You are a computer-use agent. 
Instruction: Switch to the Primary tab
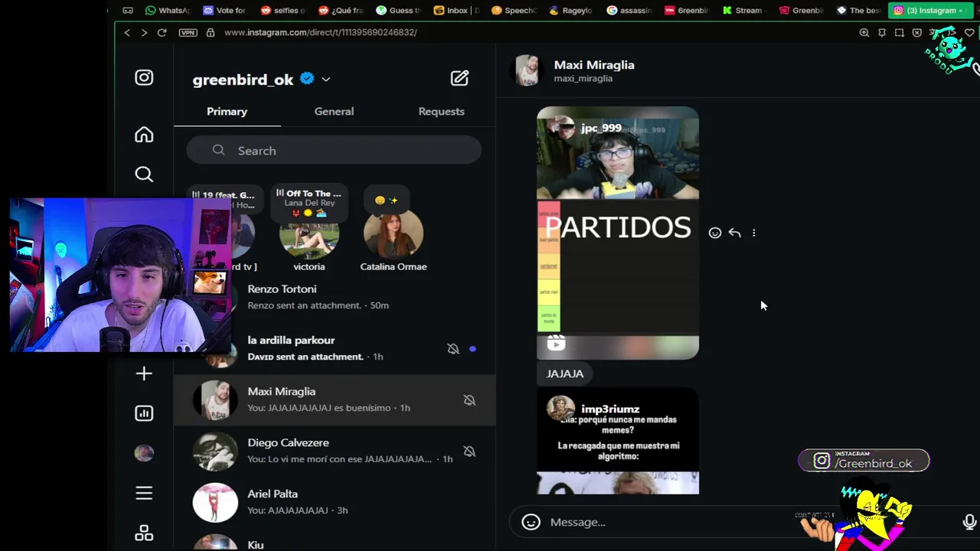point(227,111)
